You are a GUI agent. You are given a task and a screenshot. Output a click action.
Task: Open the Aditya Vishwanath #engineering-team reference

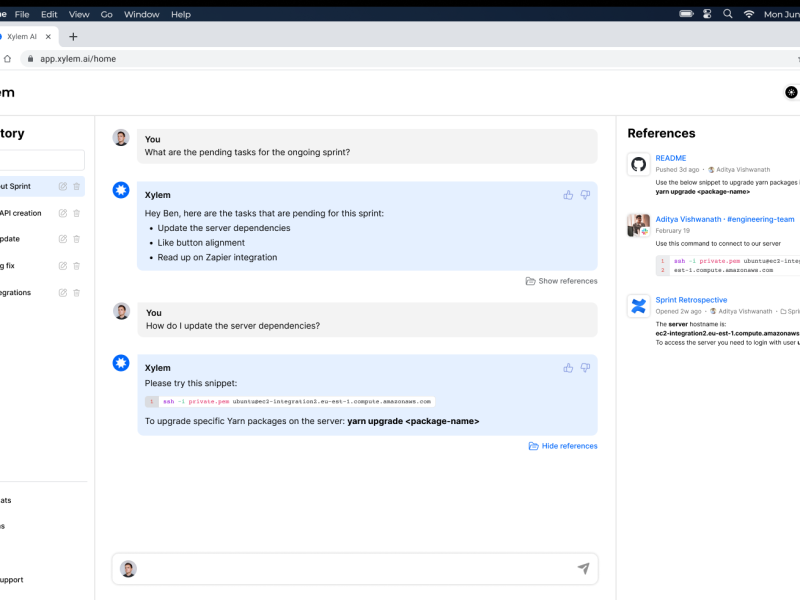coord(724,219)
